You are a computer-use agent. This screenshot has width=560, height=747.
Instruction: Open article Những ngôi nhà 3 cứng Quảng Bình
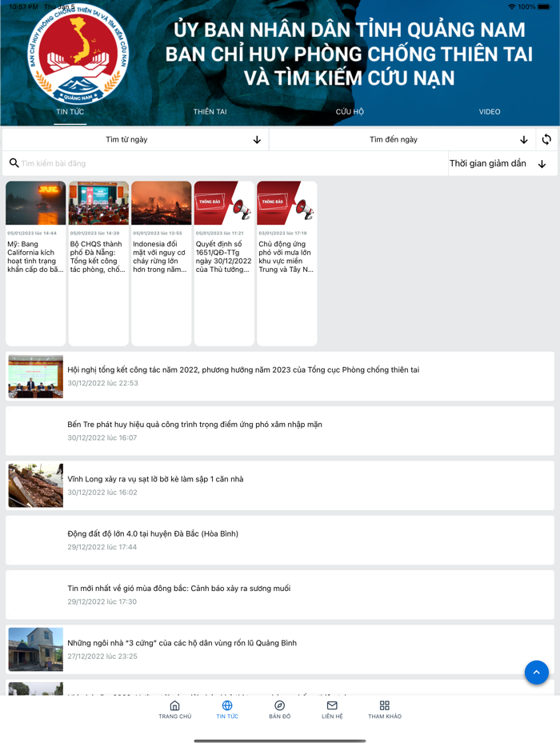coord(280,649)
